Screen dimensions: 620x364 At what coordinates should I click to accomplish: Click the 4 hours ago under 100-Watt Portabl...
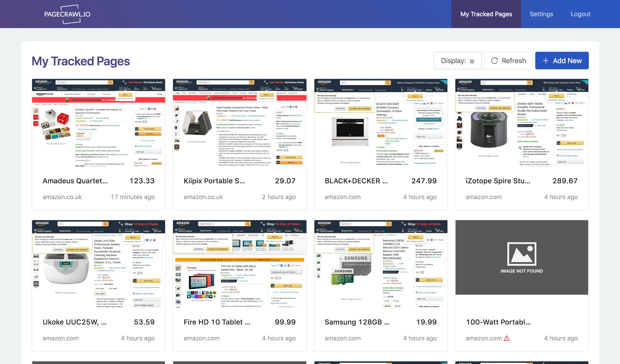pos(561,338)
